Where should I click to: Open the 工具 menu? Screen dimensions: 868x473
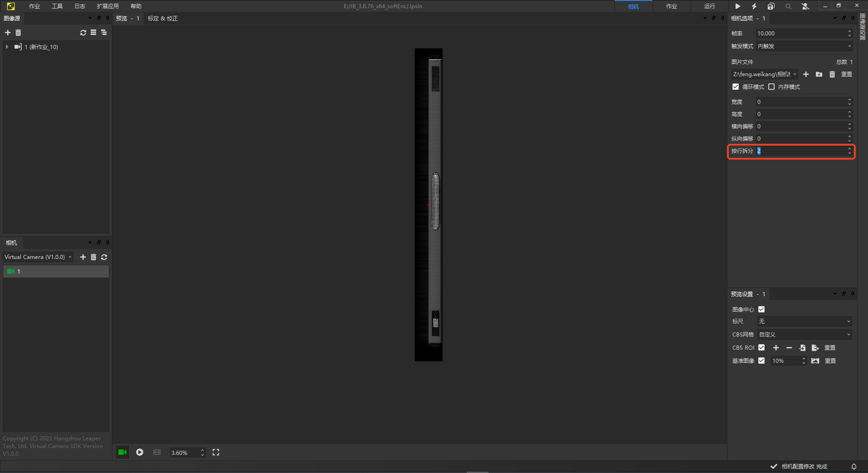(57, 6)
